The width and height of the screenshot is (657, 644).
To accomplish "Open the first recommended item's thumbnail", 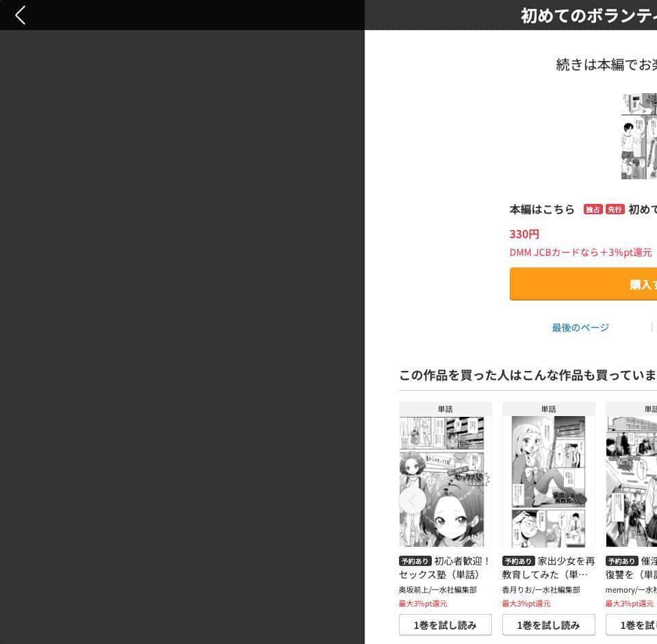I will pyautogui.click(x=441, y=481).
